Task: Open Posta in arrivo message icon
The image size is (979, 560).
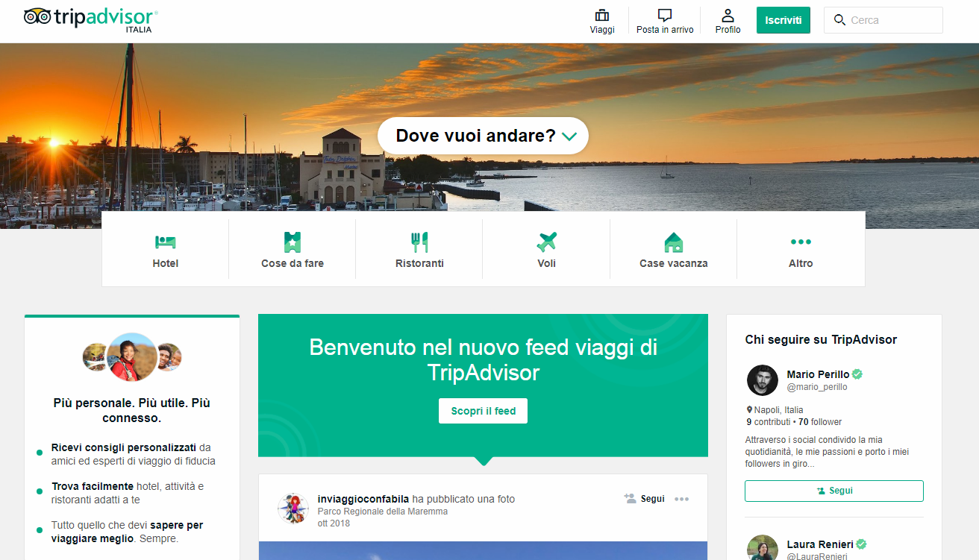Action: [665, 16]
